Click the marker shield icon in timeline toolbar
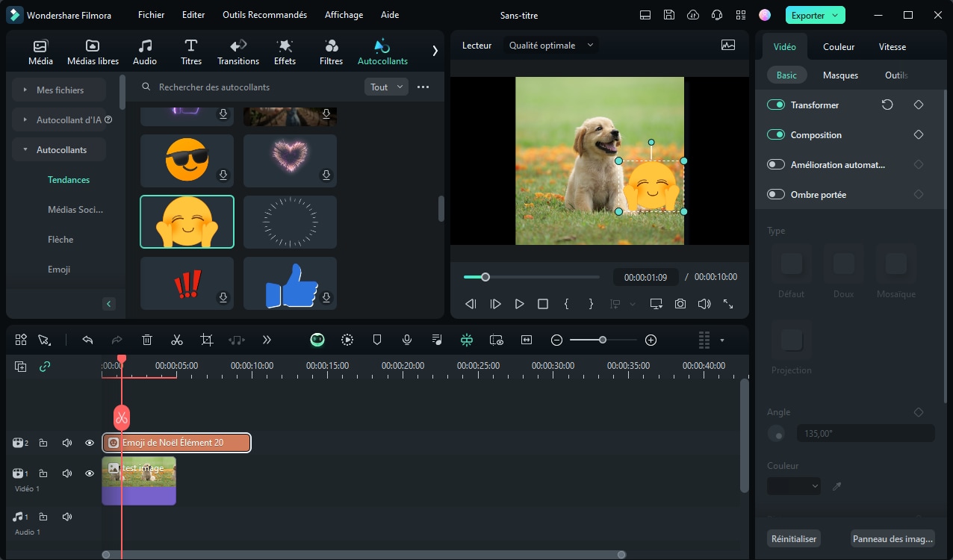The width and height of the screenshot is (953, 560). coord(377,340)
